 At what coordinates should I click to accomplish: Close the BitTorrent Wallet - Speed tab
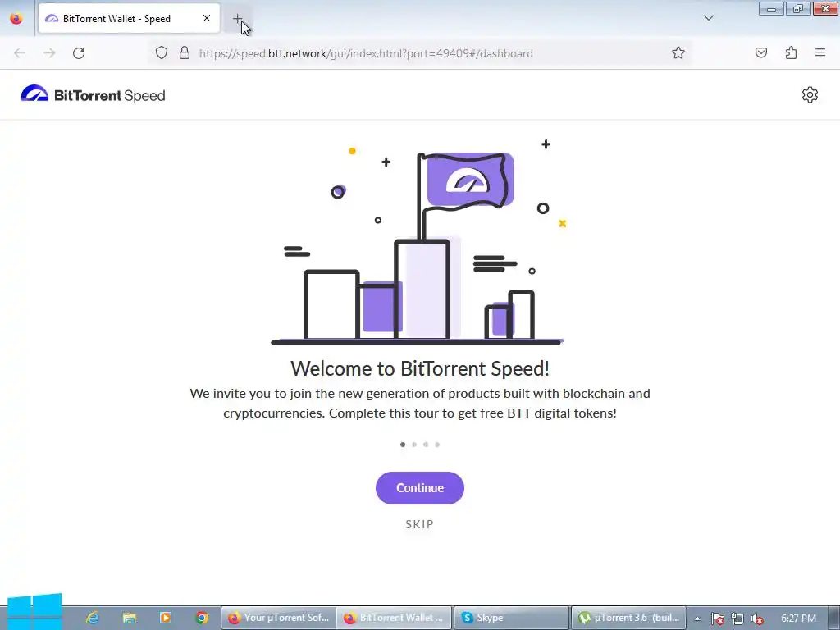point(206,18)
